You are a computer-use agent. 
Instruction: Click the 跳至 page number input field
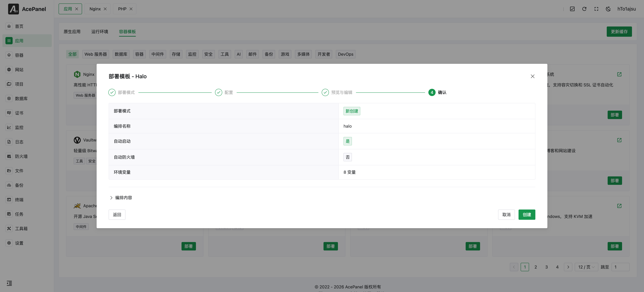coord(620,267)
